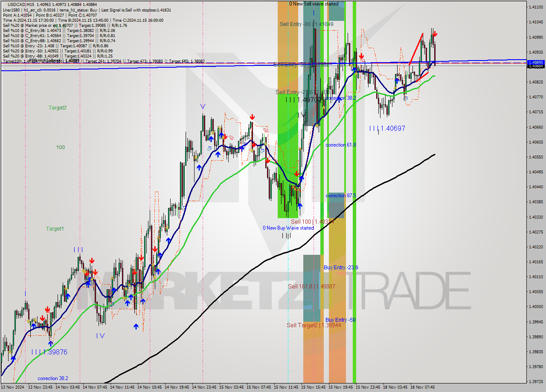Click the 'I I I 1.39876' wave label
546x392 pixels.
click(49, 352)
